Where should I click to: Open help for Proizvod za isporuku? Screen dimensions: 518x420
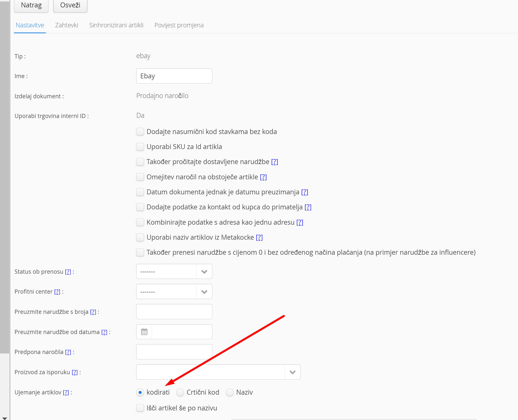(75, 372)
